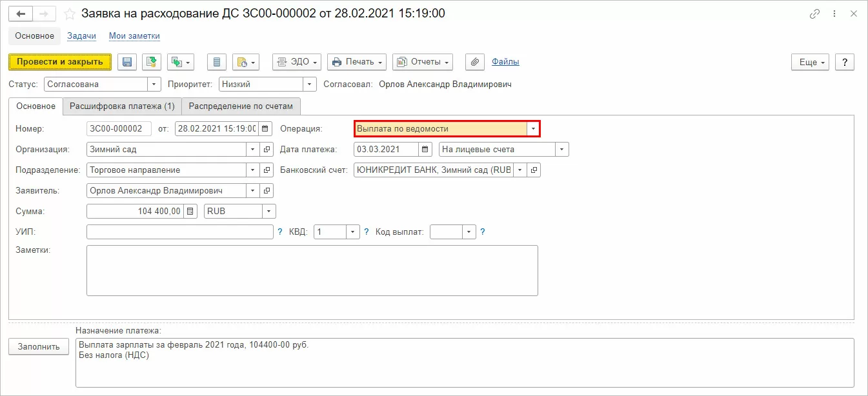Click the УИП input field
Screen dimensions: 868x396
click(180, 232)
